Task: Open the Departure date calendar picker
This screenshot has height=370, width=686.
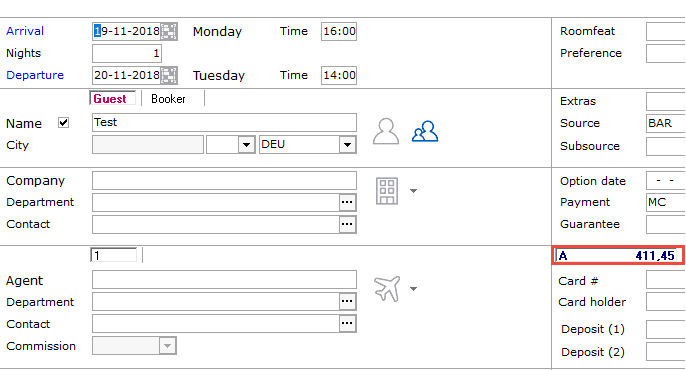Action: coord(169,75)
